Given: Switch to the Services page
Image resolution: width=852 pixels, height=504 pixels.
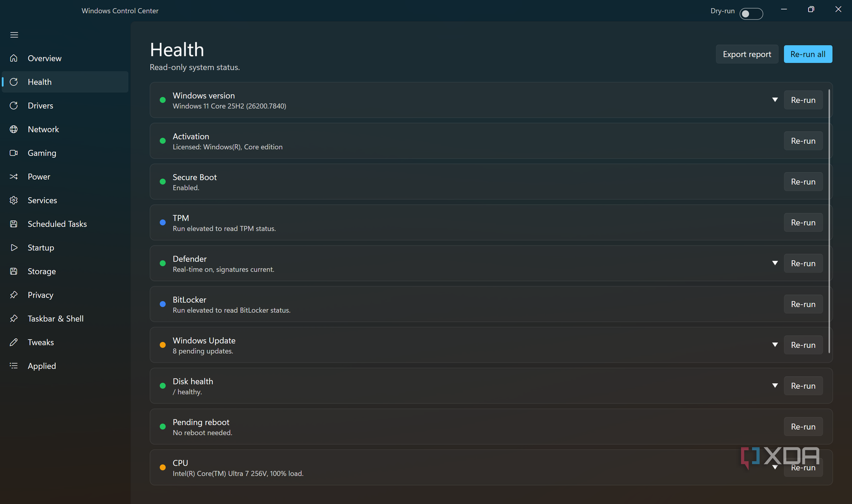Looking at the screenshot, I should [65, 200].
